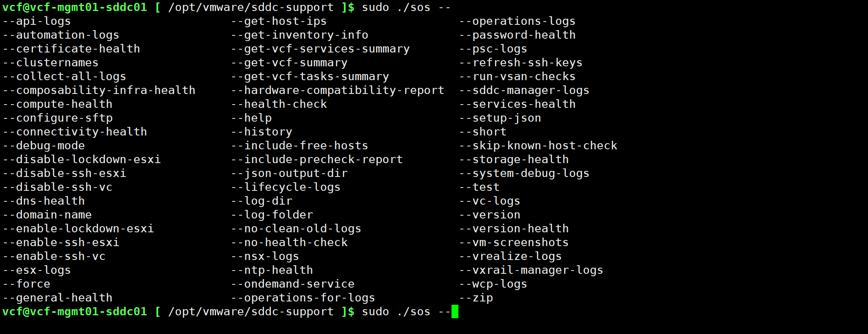The image size is (868, 334).
Task: Click the --get-host-ips option
Action: point(279,21)
